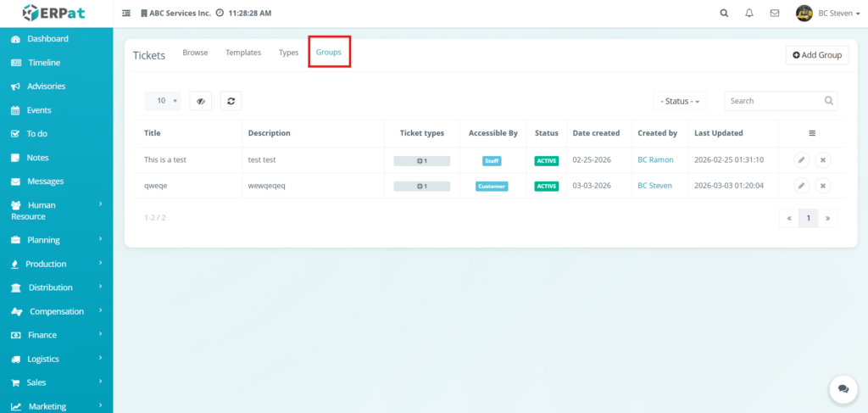Open the notifications bell icon
868x413 pixels.
point(748,14)
